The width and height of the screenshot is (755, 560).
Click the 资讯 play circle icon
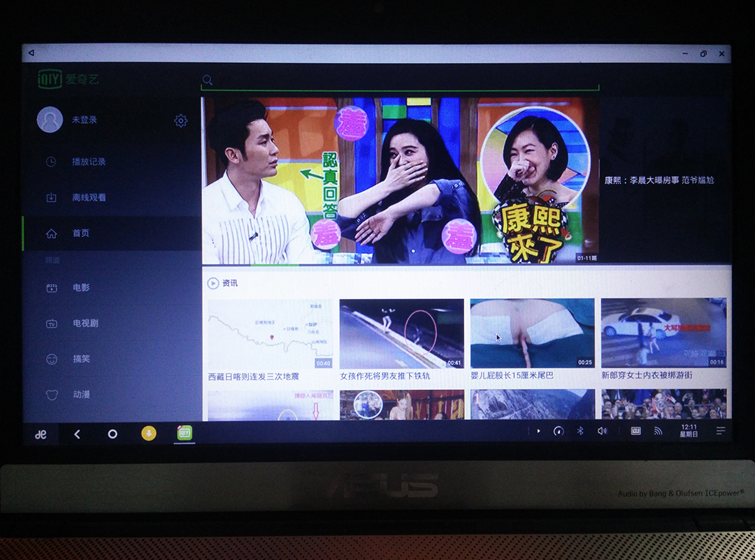[213, 283]
